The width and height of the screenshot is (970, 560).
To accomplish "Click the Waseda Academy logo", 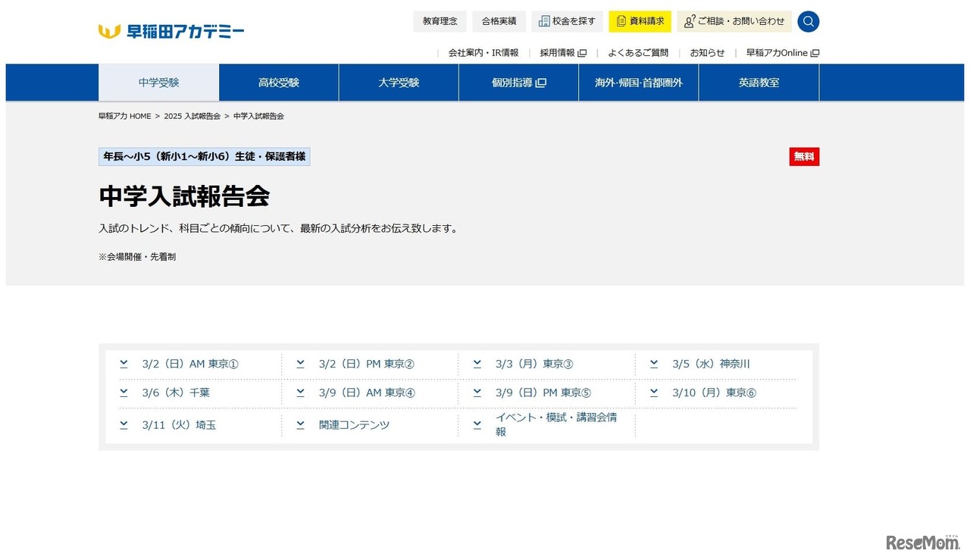I will click(171, 31).
